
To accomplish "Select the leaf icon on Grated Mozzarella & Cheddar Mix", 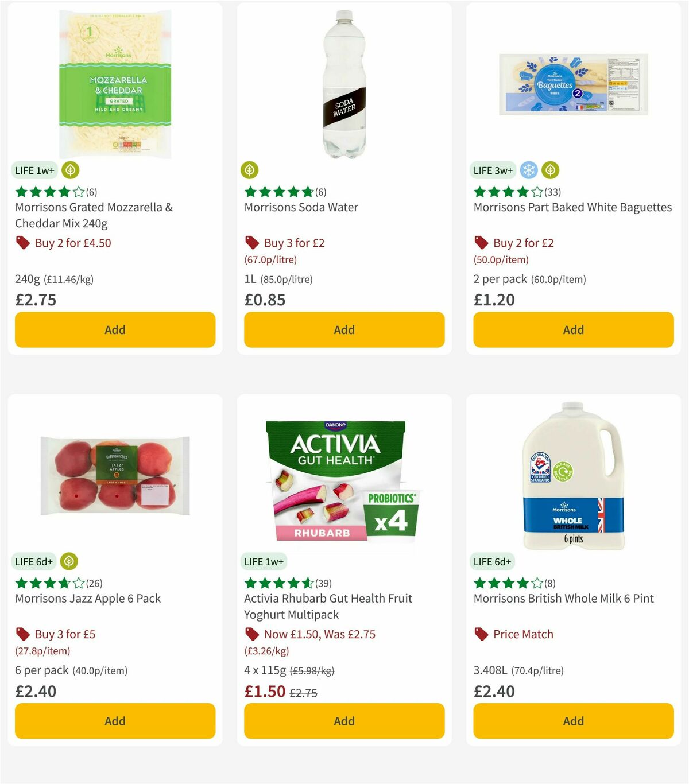I will click(x=70, y=170).
